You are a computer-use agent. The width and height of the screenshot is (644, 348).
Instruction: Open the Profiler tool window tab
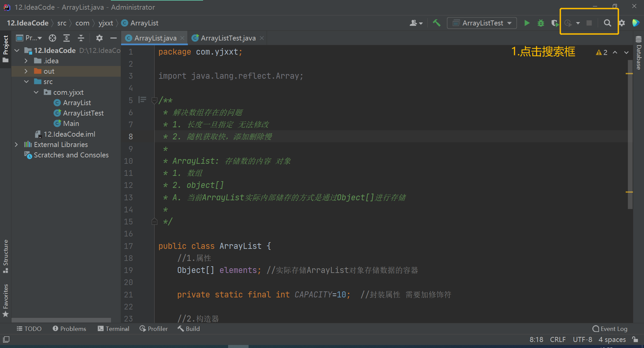point(154,329)
